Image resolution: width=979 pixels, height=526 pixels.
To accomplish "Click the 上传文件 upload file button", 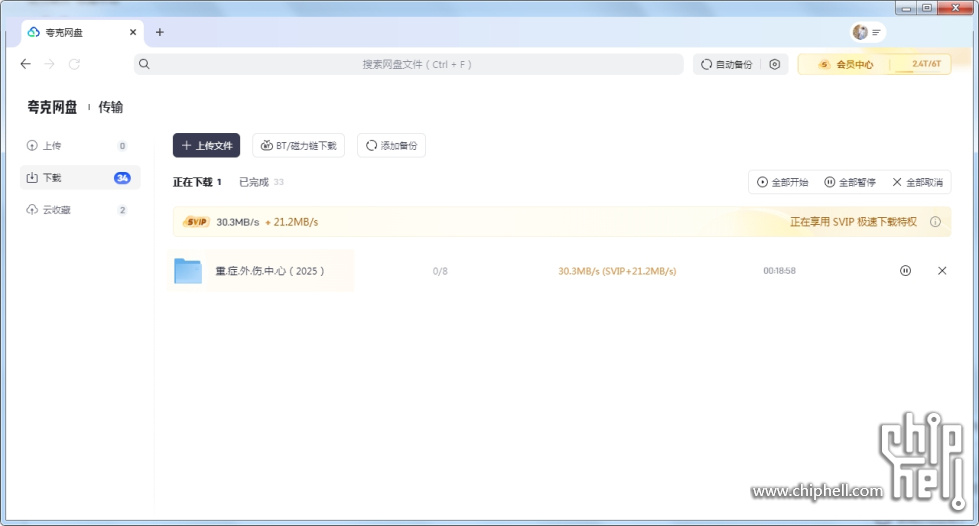I will tap(207, 146).
